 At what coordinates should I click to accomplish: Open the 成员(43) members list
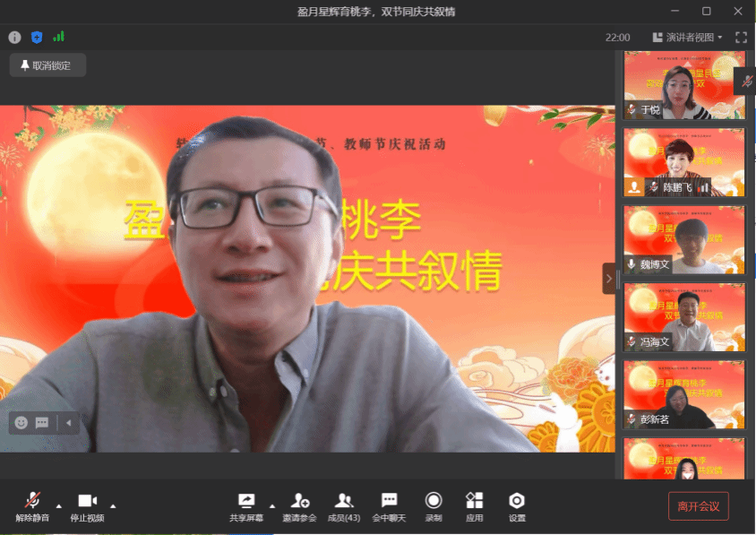point(343,506)
